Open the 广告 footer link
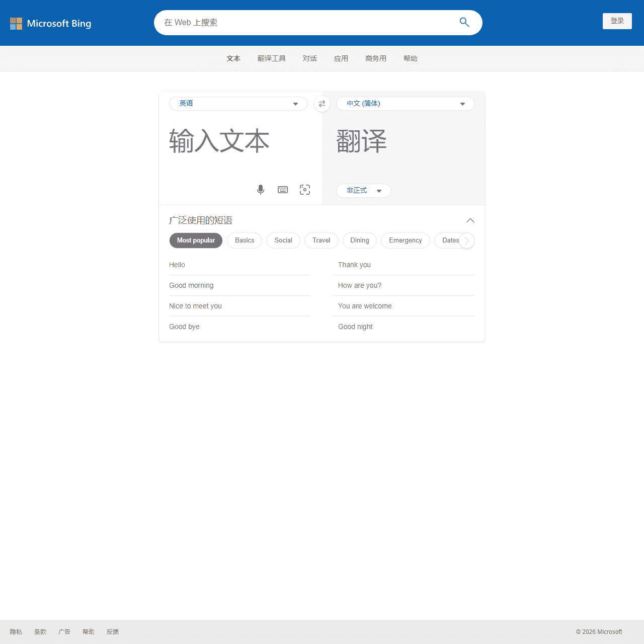 [x=64, y=632]
